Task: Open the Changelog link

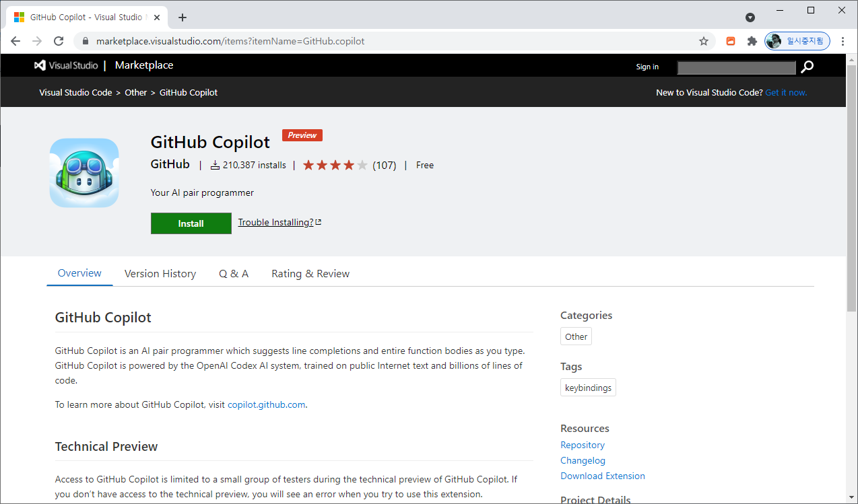Action: coord(583,460)
